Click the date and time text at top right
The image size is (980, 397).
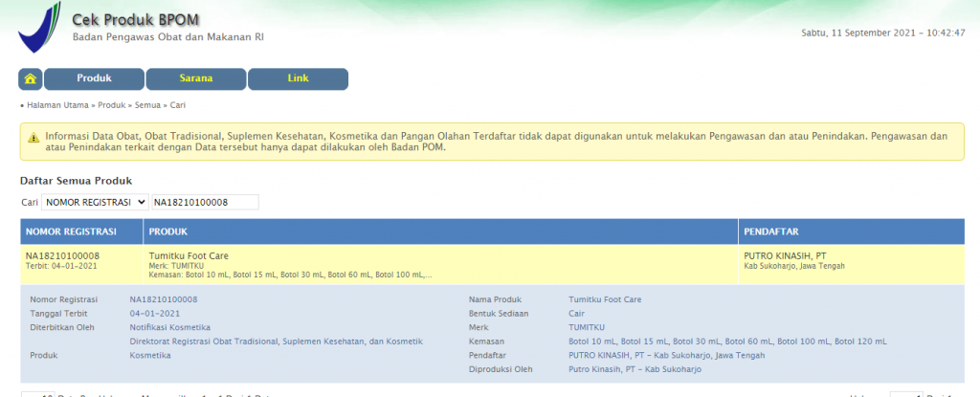[x=883, y=33]
